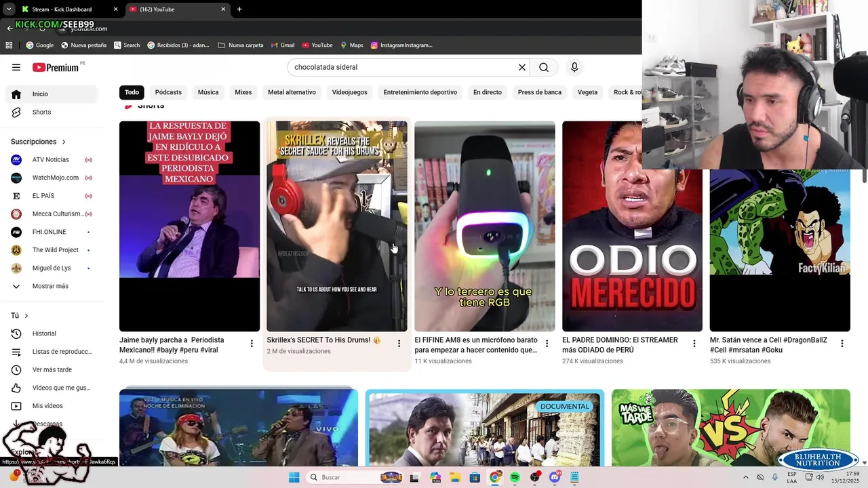This screenshot has width=868, height=488.
Task: Select the Pódcasts filter chip
Action: pyautogui.click(x=168, y=92)
